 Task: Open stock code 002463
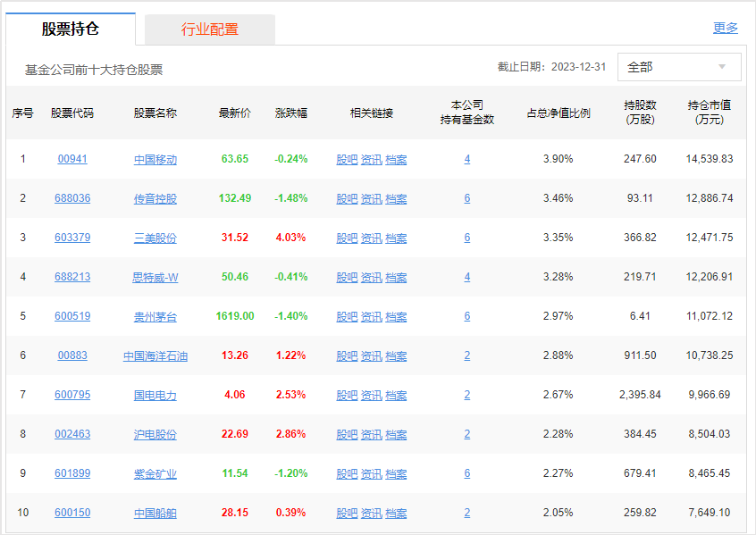click(x=72, y=434)
